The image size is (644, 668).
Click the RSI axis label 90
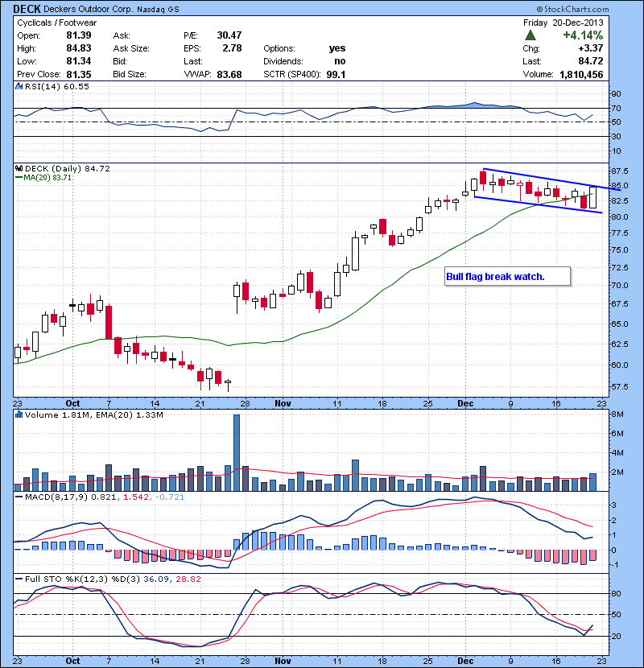(616, 93)
